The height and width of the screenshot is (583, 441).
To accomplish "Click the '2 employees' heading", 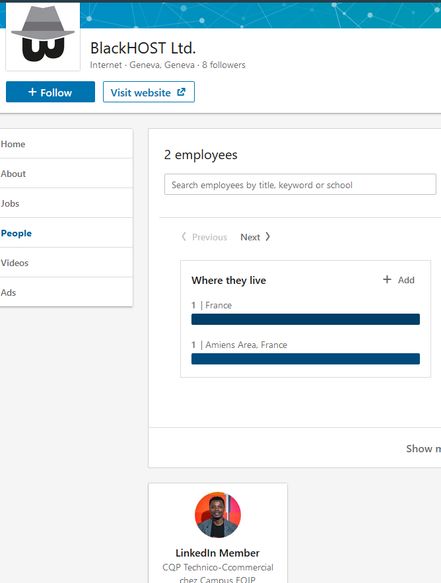I will tap(201, 155).
